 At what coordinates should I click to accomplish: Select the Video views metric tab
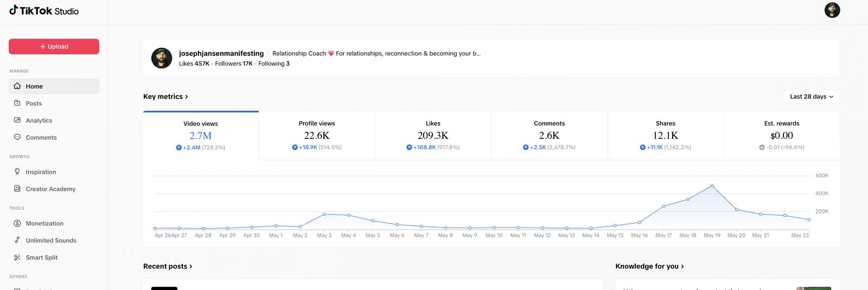(201, 135)
